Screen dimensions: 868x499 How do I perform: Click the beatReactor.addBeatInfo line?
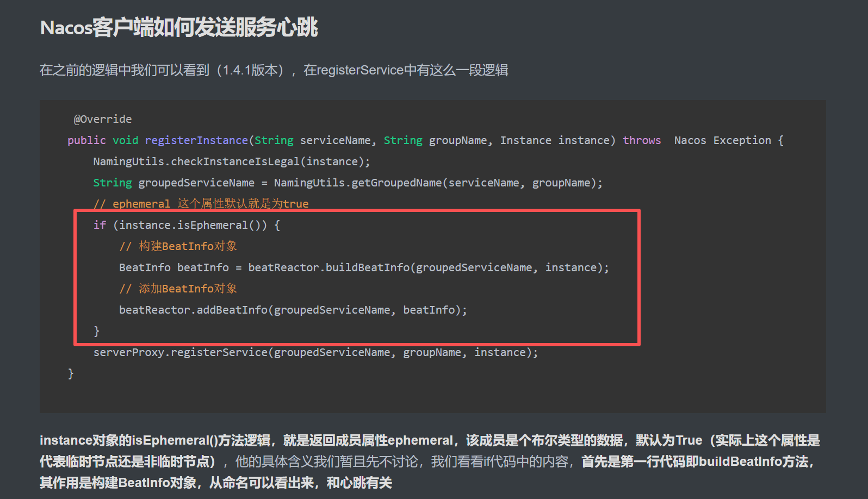click(293, 310)
